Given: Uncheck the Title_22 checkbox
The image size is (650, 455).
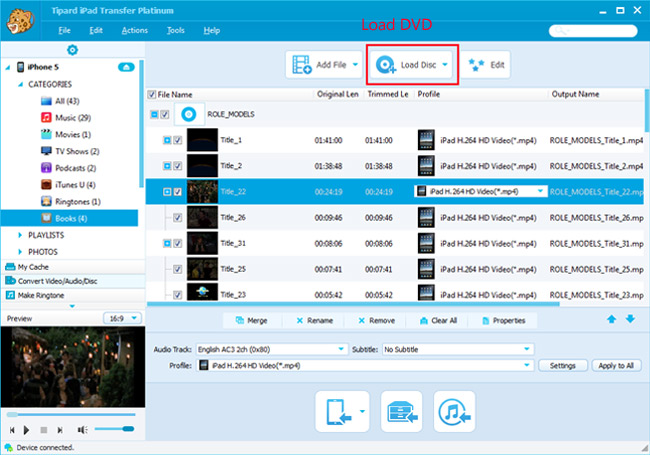Looking at the screenshot, I should point(177,191).
